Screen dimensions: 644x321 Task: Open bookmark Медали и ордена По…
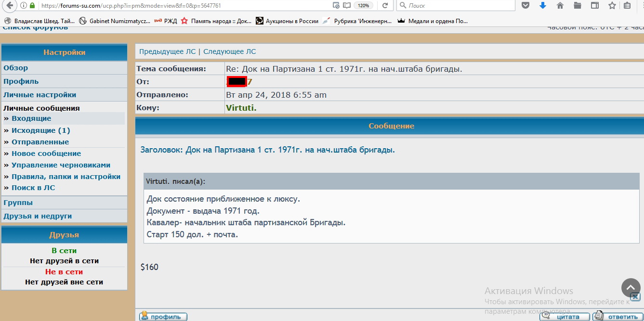pyautogui.click(x=433, y=21)
